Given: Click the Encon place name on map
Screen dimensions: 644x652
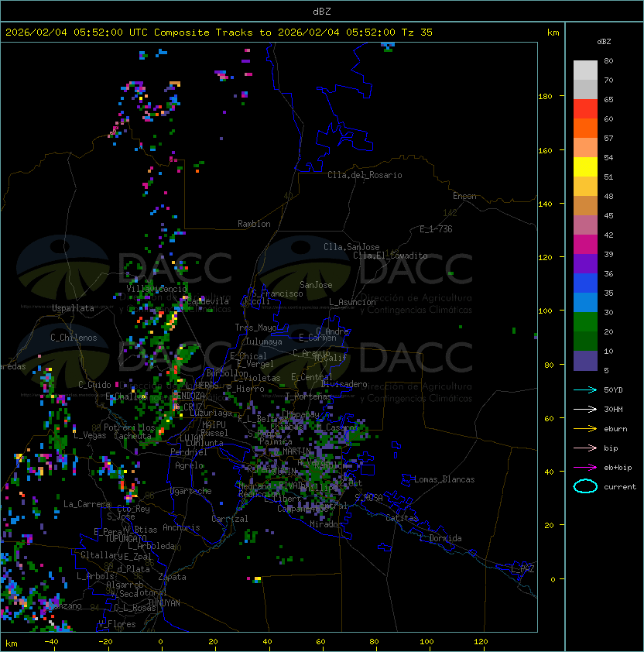Looking at the screenshot, I should point(464,196).
